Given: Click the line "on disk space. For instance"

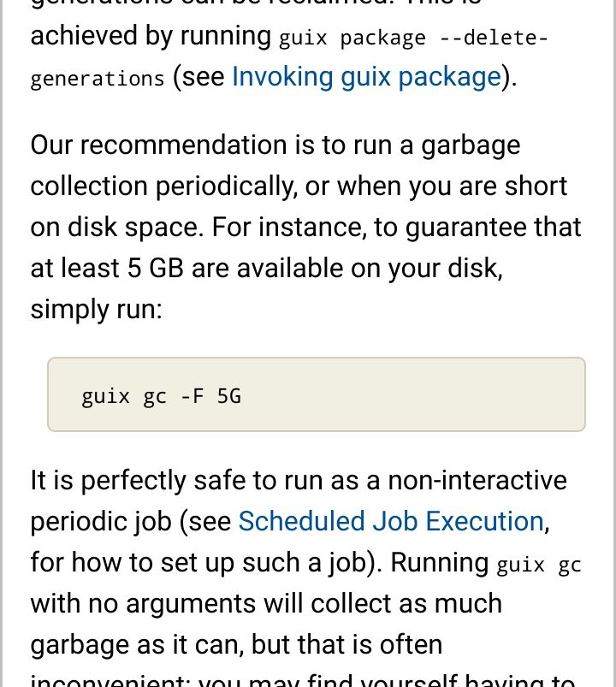Looking at the screenshot, I should click(305, 228).
